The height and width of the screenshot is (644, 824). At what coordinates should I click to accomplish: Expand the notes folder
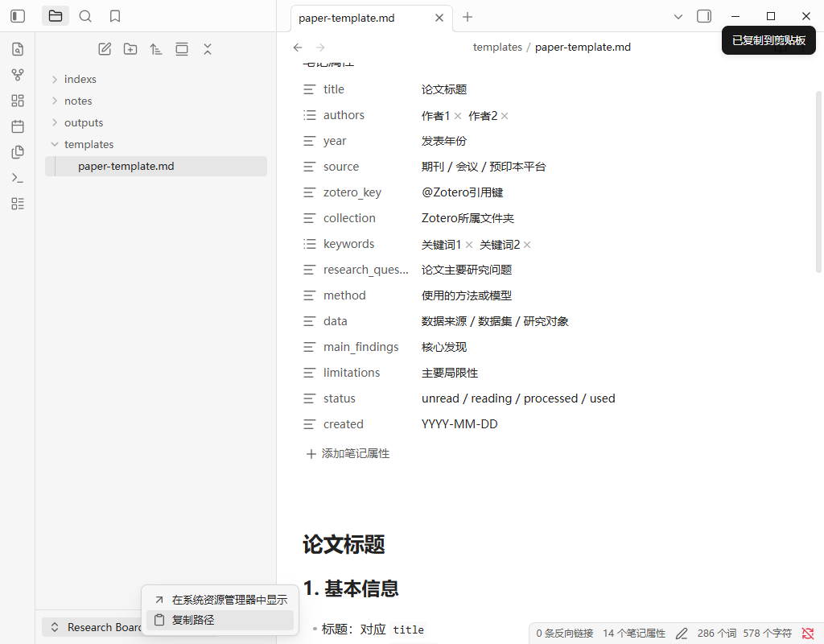[x=55, y=101]
